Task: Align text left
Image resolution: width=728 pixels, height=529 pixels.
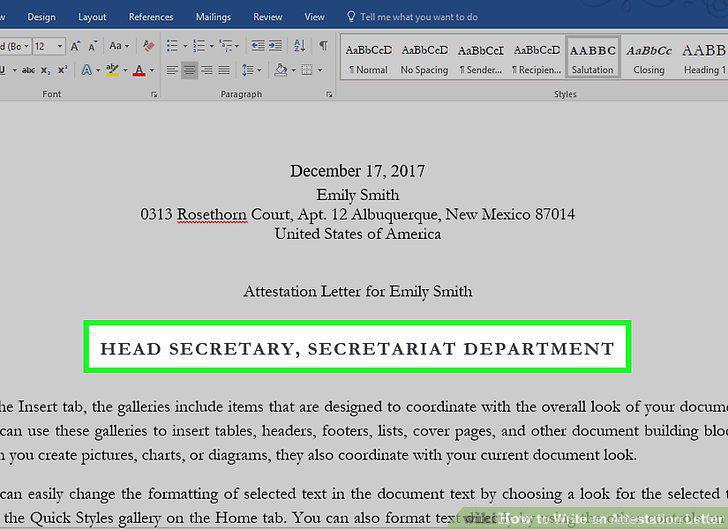Action: tap(172, 70)
